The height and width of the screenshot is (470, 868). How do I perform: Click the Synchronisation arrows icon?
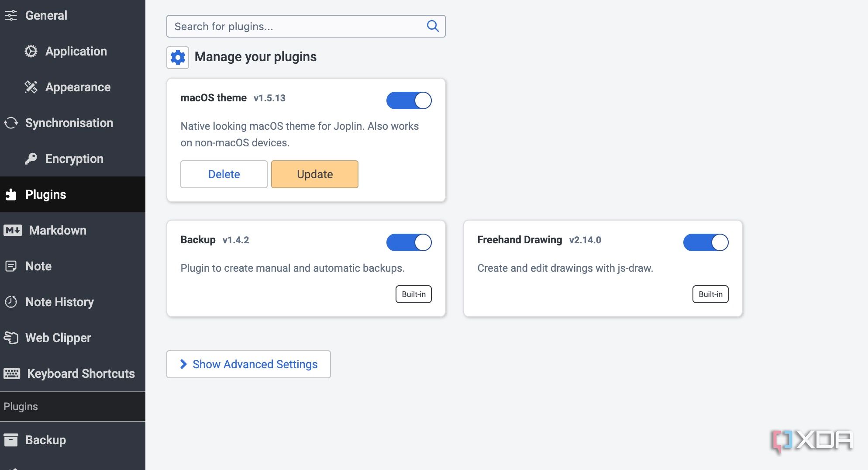pos(11,123)
